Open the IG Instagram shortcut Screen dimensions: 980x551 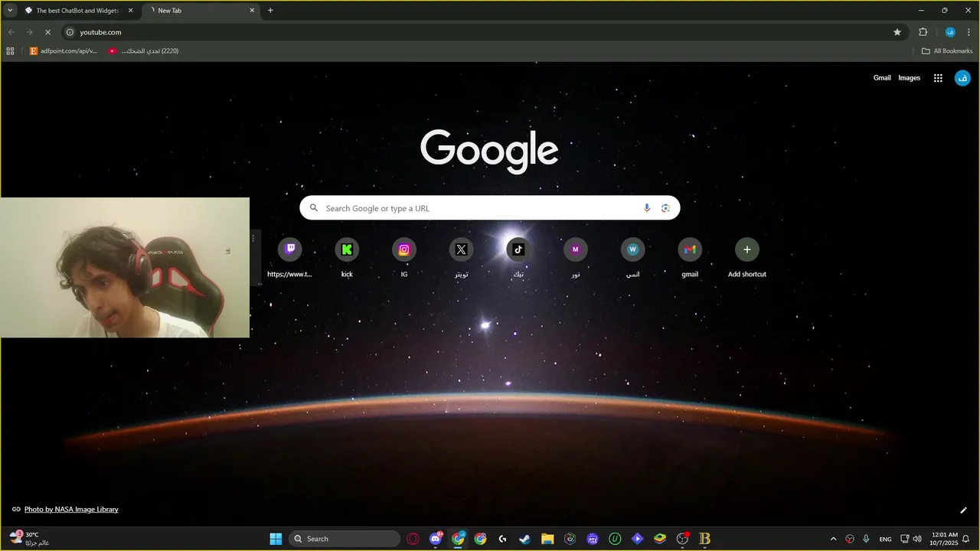pyautogui.click(x=404, y=257)
